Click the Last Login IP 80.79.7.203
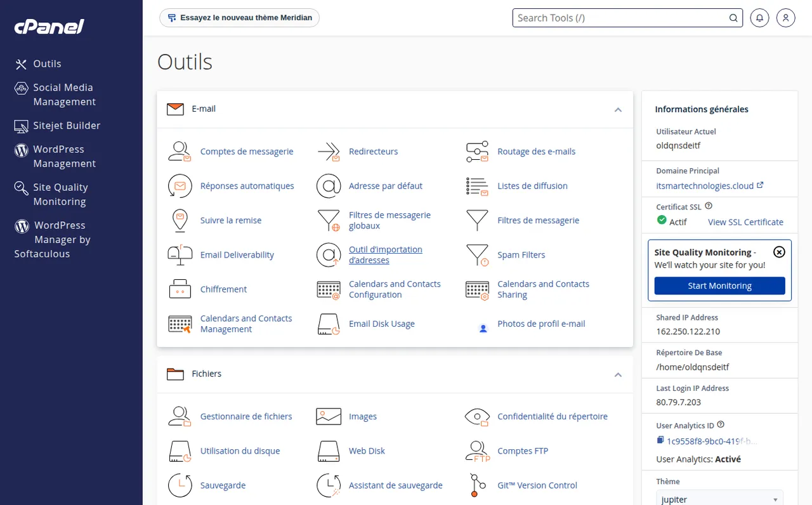The image size is (812, 505). [x=679, y=402]
